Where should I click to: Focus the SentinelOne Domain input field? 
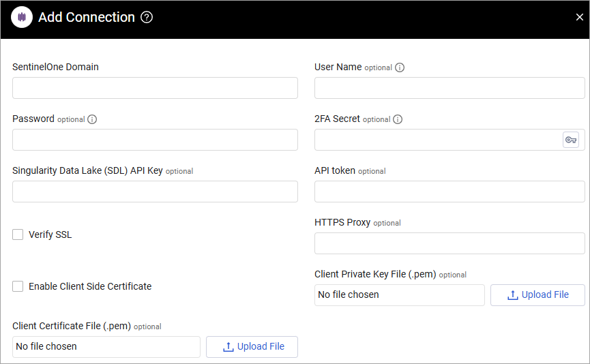click(x=155, y=88)
